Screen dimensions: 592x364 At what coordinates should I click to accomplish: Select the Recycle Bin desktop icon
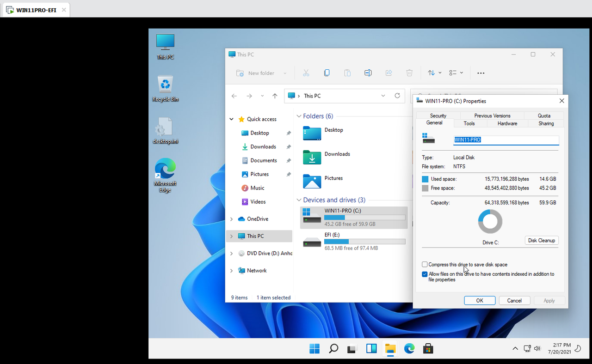[x=165, y=89]
